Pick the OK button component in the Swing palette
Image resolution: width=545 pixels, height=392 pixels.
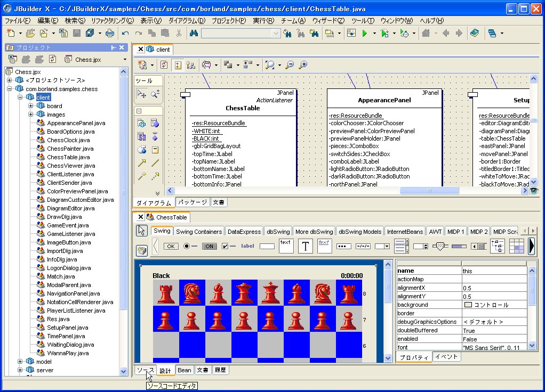(171, 246)
